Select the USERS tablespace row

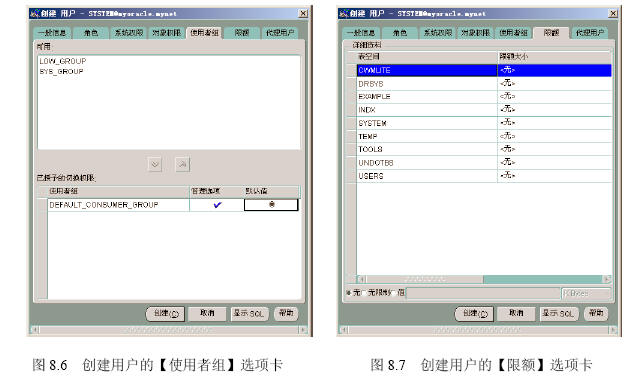[x=484, y=176]
